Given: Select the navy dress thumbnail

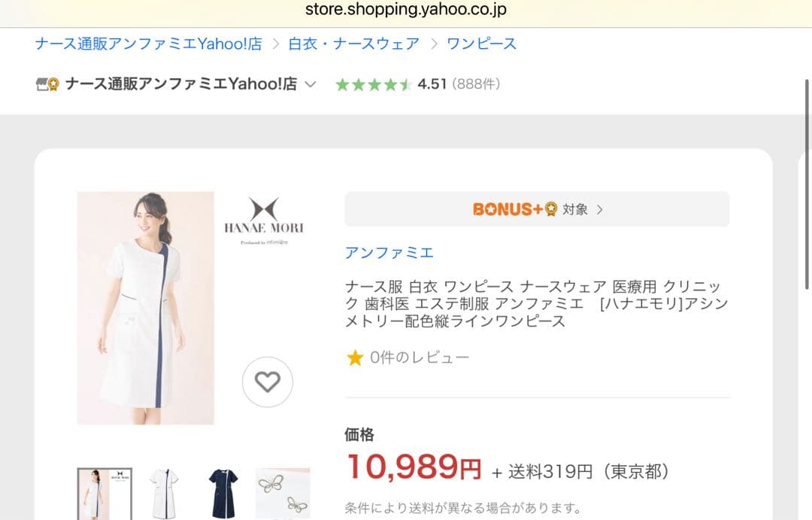Looking at the screenshot, I should click(x=223, y=494).
